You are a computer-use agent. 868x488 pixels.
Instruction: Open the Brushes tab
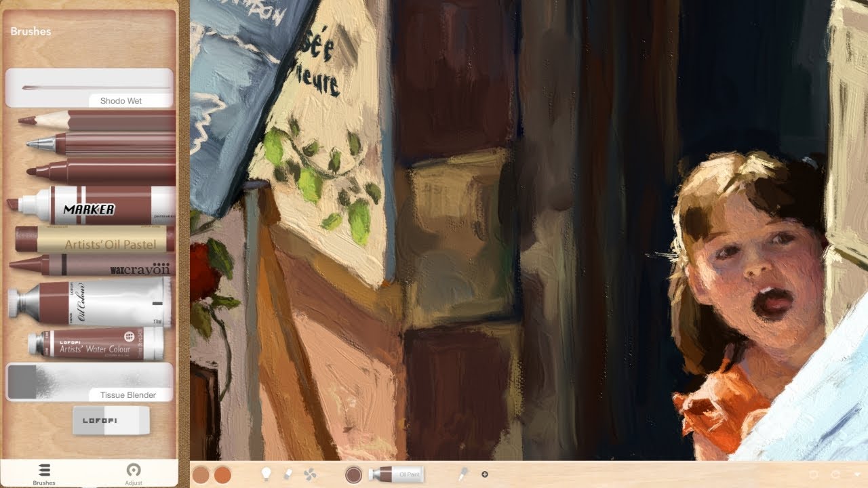44,474
